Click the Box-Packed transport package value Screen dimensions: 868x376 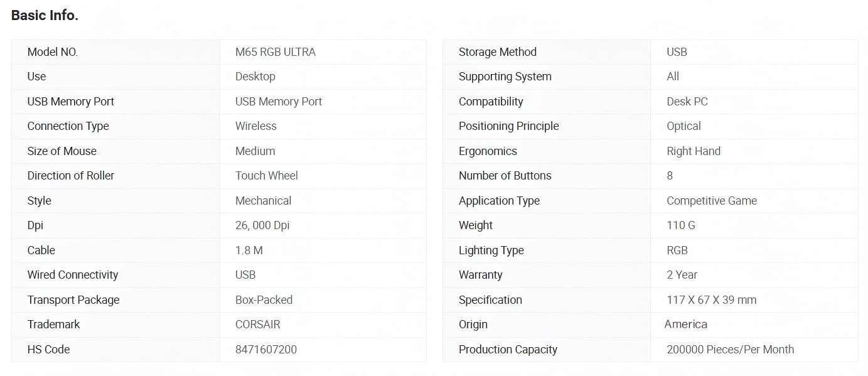pyautogui.click(x=264, y=300)
